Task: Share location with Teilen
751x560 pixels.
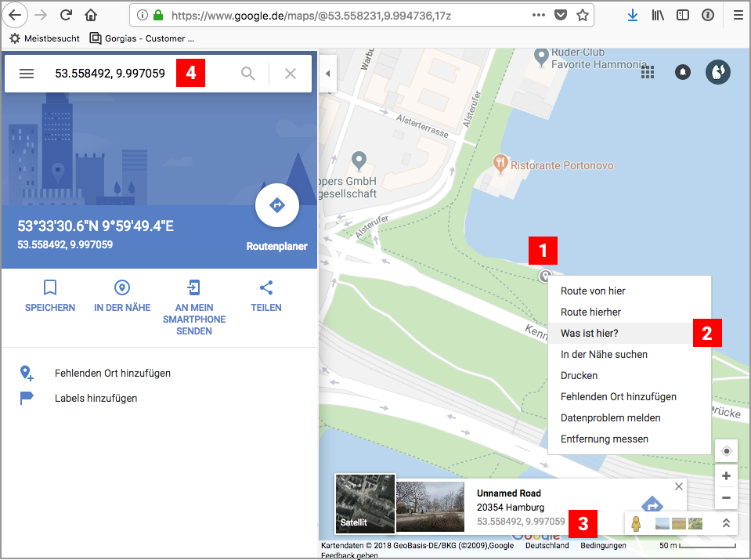Action: (x=265, y=297)
